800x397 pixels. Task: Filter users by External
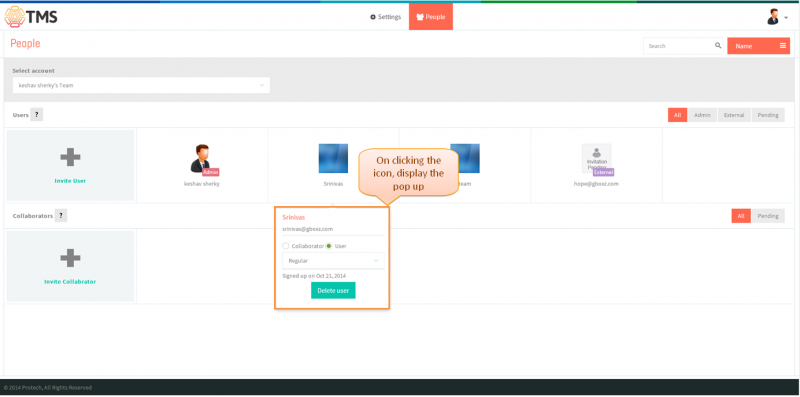tap(734, 115)
